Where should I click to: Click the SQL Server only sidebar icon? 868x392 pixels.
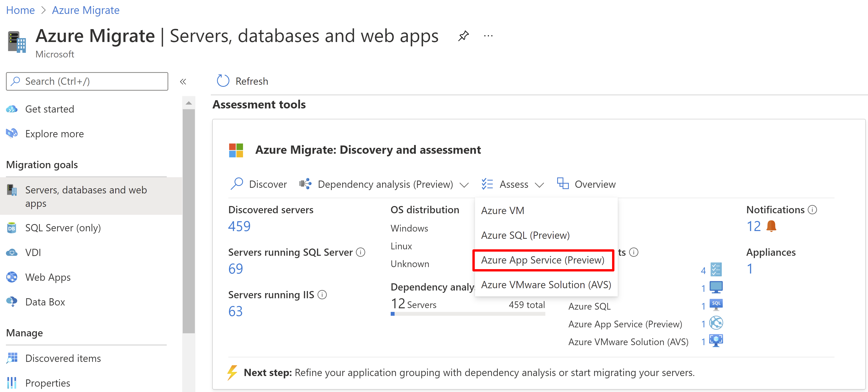pos(10,227)
